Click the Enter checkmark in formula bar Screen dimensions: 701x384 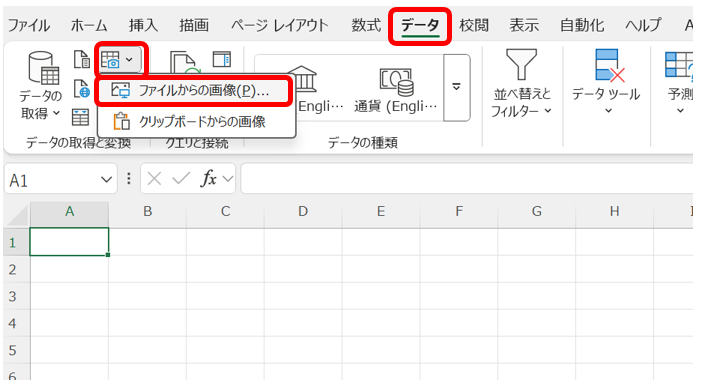coord(181,179)
